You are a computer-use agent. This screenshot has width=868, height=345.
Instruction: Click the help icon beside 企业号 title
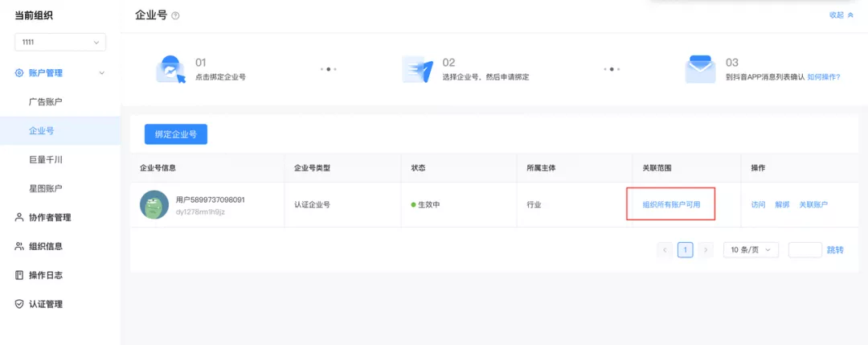coord(176,16)
